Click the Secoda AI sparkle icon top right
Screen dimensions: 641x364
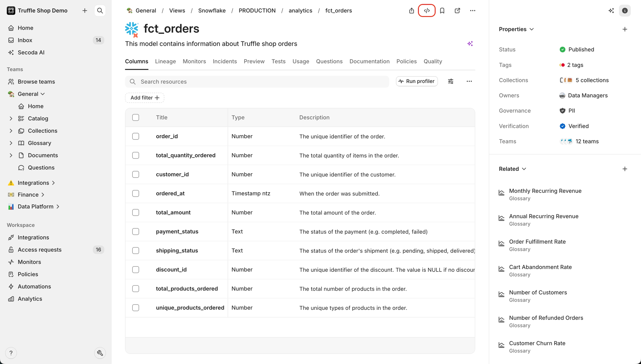pos(611,11)
